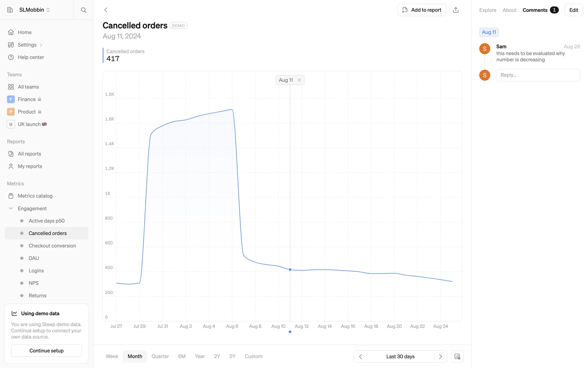Screen dimensions: 588x368
Task: Click the Add to report button
Action: click(422, 10)
